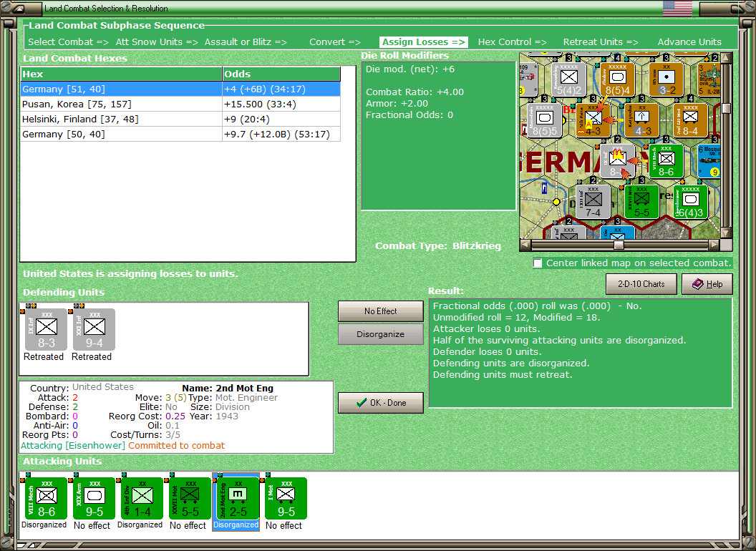Click the book icon on Help button
This screenshot has width=756, height=551.
pyautogui.click(x=697, y=284)
